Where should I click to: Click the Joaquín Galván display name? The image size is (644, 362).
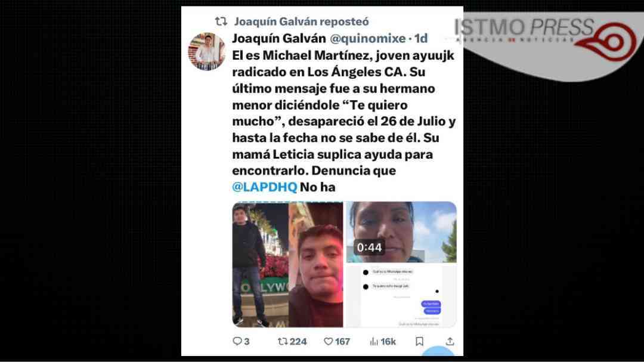tap(279, 38)
